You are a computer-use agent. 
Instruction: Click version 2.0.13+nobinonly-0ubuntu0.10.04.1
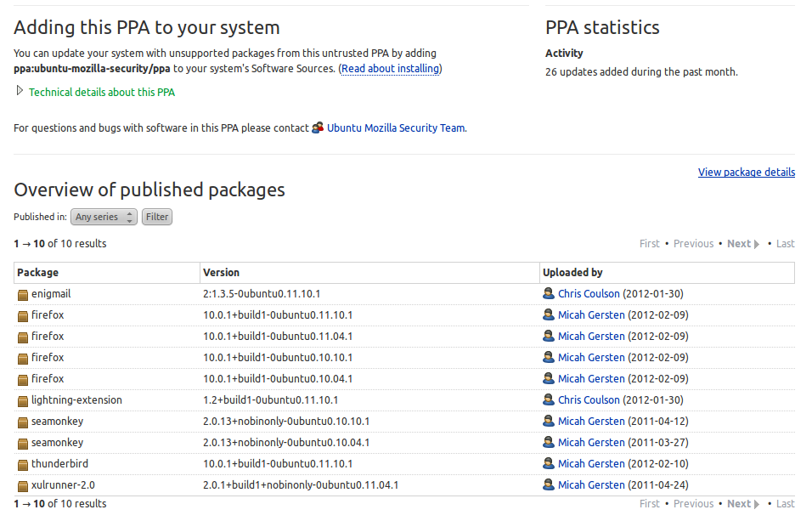pos(286,443)
